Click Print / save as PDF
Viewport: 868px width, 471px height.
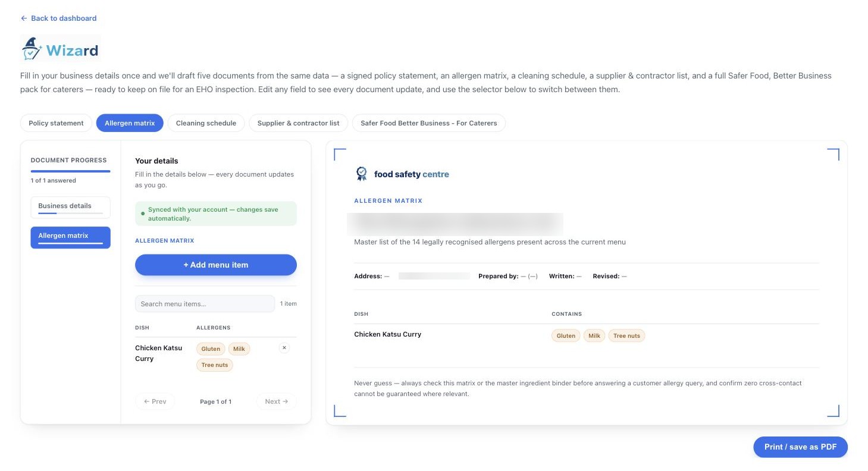pos(800,447)
